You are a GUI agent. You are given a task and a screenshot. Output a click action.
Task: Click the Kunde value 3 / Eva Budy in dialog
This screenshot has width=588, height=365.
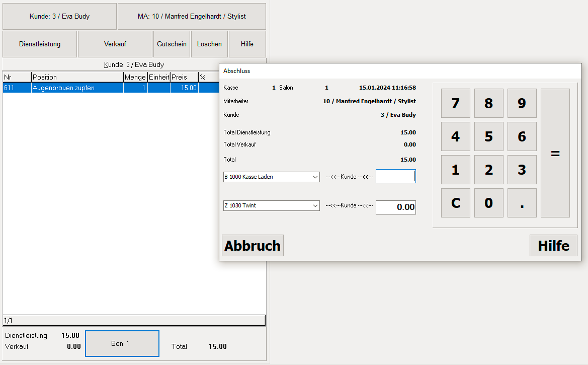[398, 114]
